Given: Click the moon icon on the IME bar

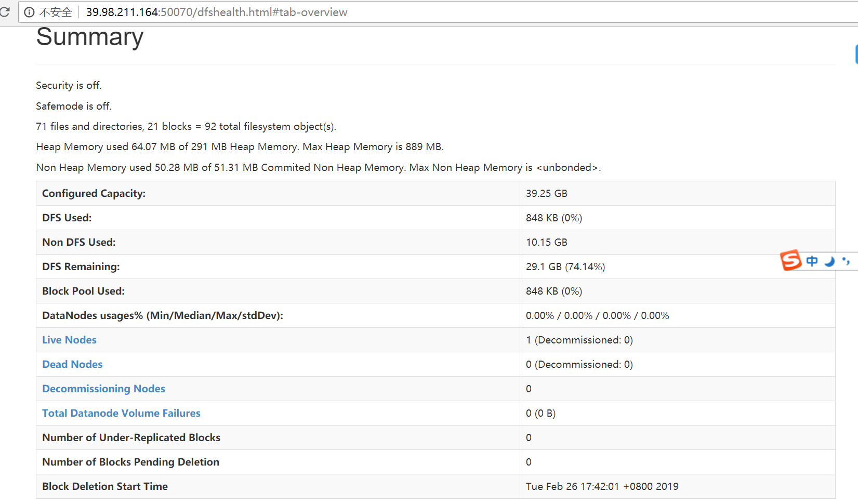Looking at the screenshot, I should click(x=829, y=261).
